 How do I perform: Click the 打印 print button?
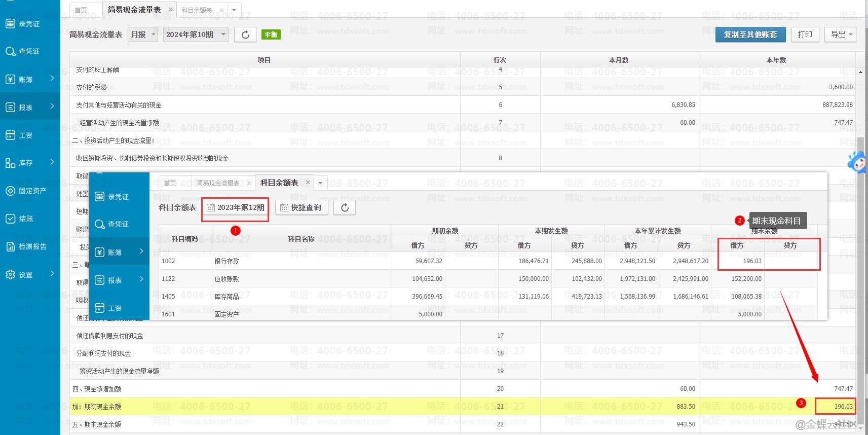(x=805, y=34)
